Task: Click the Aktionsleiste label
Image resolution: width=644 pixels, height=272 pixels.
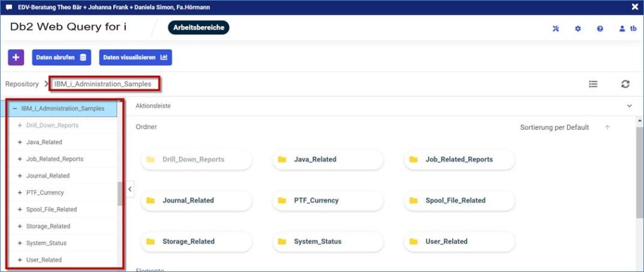Action: click(153, 106)
